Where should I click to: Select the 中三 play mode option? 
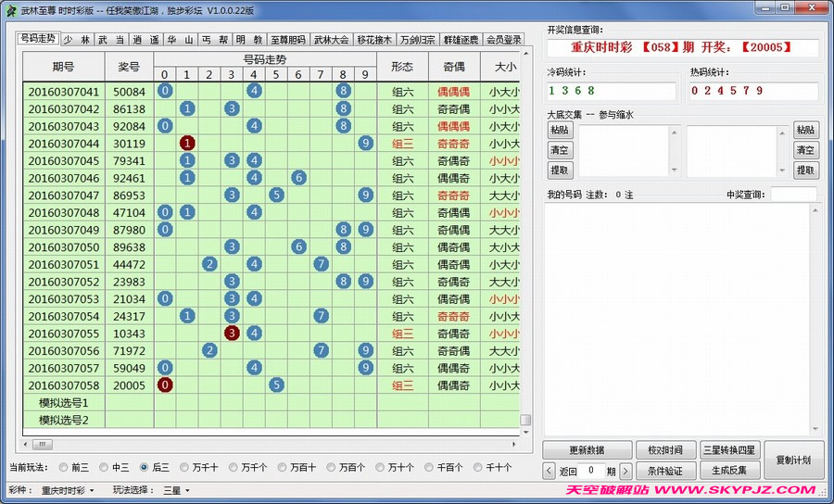103,468
